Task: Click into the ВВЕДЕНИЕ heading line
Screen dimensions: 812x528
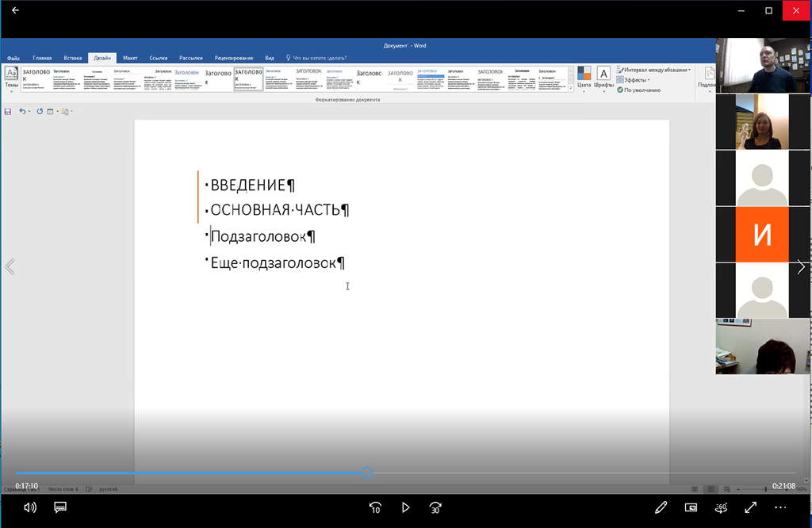Action: click(253, 185)
